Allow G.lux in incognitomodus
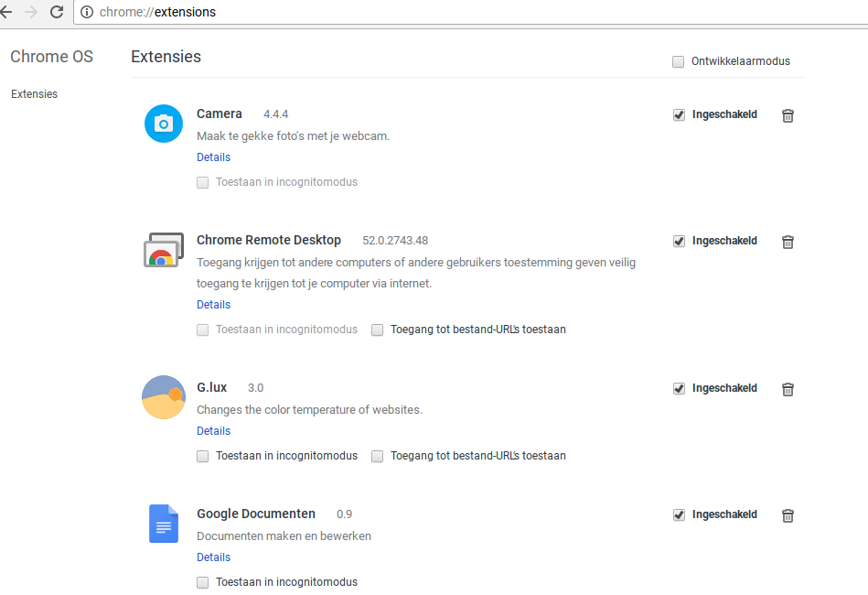868x595 pixels. [x=202, y=456]
